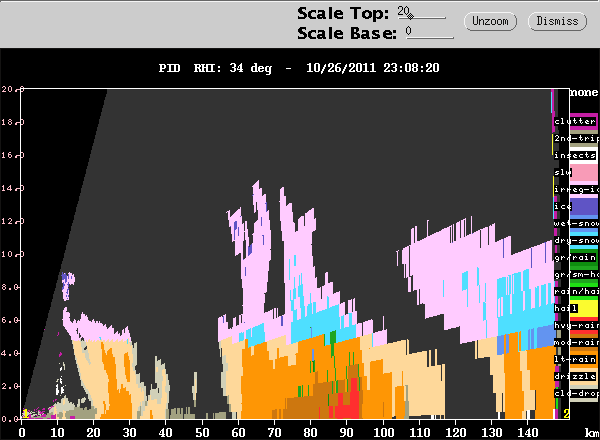Select the 'mod-rain' legend label
Viewport: 600px width, 440px height.
click(x=576, y=342)
